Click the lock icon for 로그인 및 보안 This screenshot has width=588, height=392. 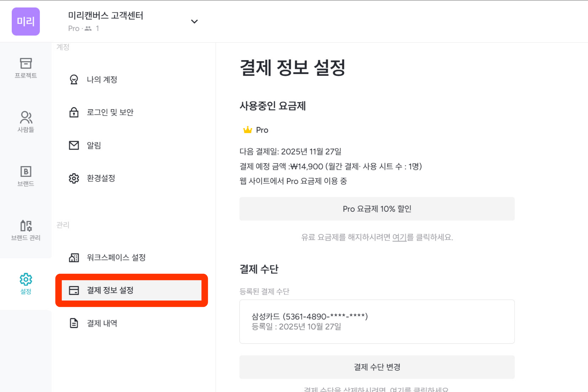click(74, 112)
